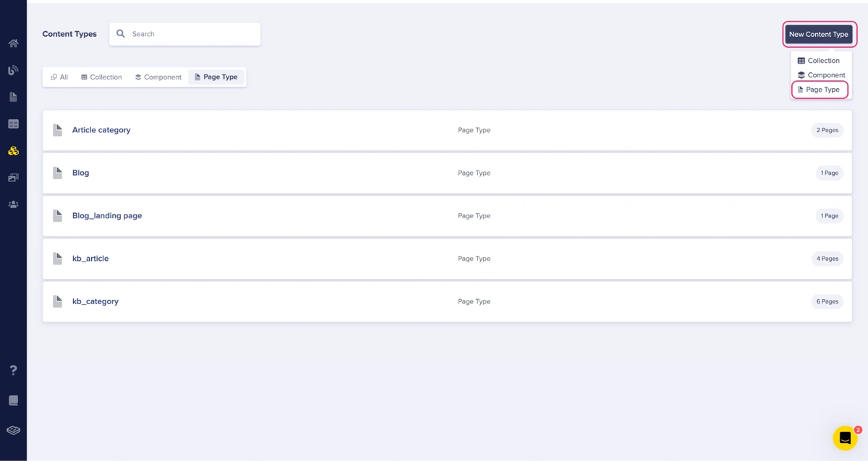The height and width of the screenshot is (461, 868).
Task: Click into the Content Types search field
Action: click(192, 34)
